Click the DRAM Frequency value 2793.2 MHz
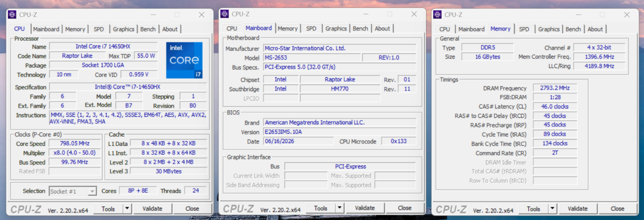644x220 pixels. 555,88
